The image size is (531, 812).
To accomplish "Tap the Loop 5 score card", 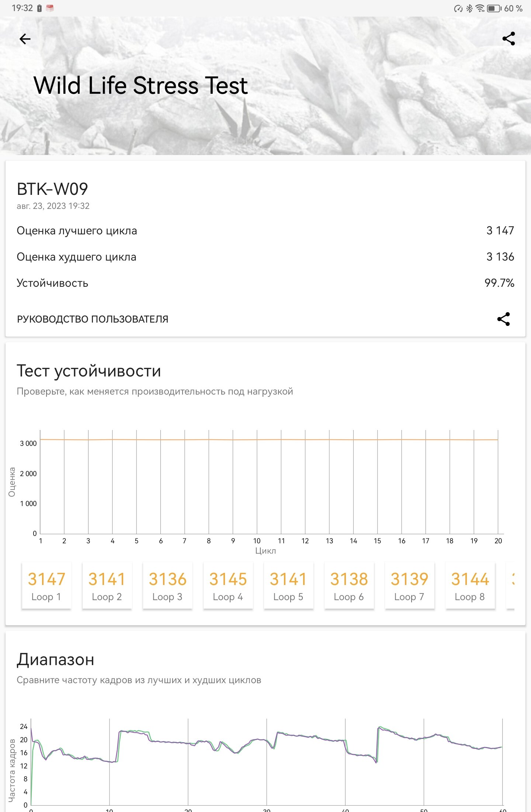I will coord(288,585).
